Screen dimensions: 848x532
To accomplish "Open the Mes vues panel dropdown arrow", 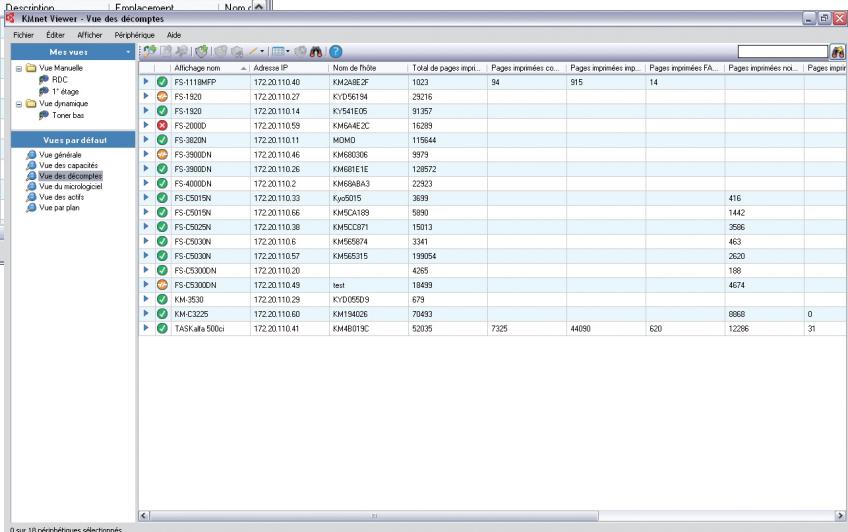I will pyautogui.click(x=128, y=52).
